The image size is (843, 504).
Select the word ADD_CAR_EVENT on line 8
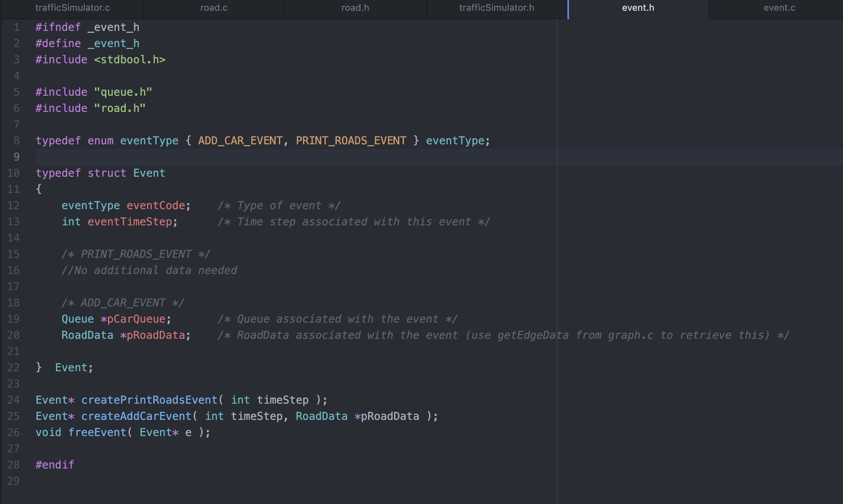click(x=240, y=140)
